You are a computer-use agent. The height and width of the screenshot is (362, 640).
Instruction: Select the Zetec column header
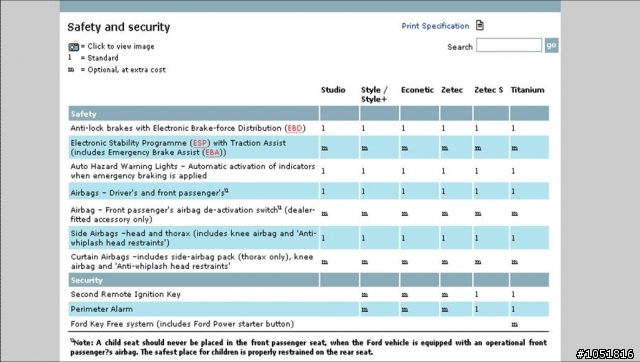tap(452, 90)
